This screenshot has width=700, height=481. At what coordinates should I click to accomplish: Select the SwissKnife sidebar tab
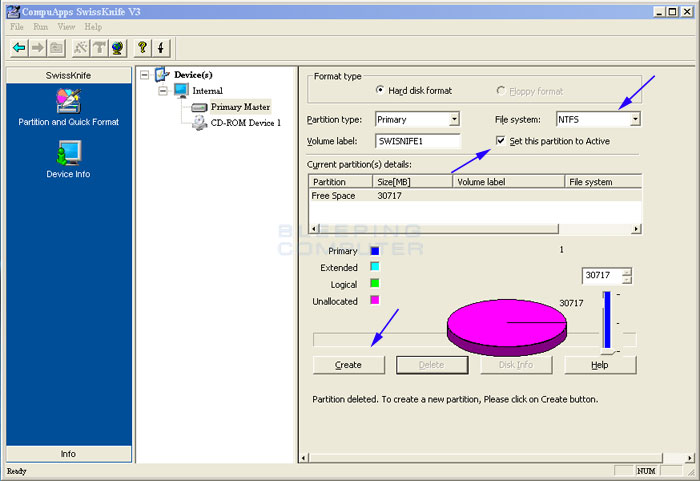pyautogui.click(x=68, y=75)
